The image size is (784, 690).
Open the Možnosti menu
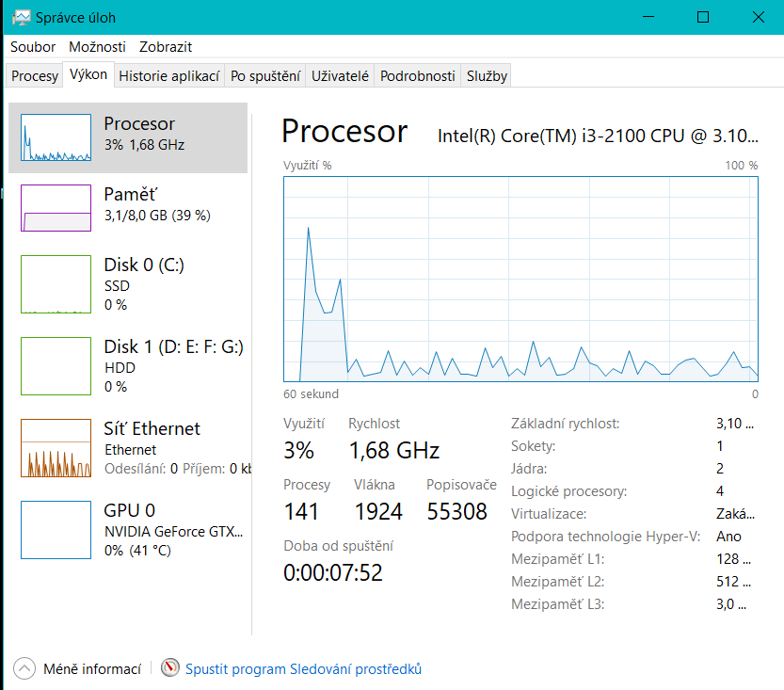97,46
